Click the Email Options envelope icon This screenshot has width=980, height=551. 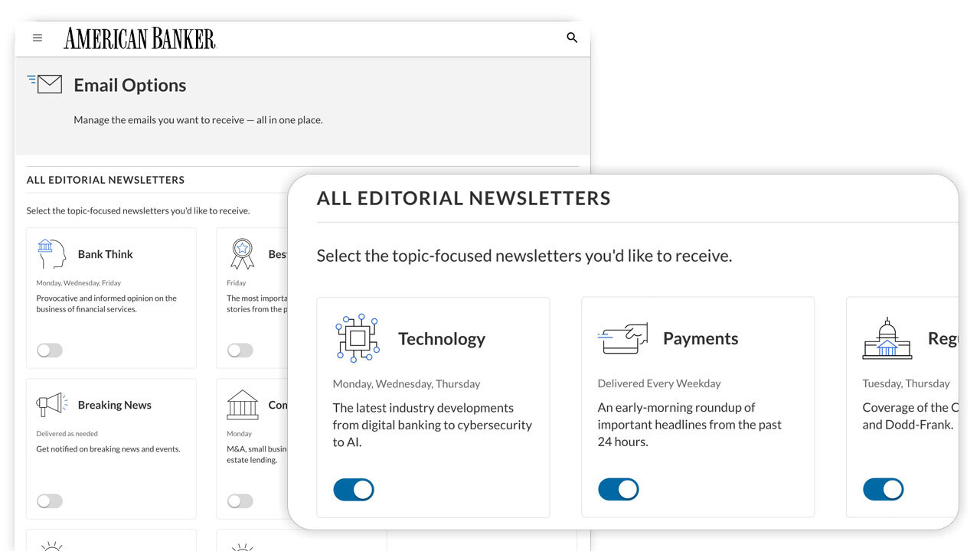tap(44, 83)
